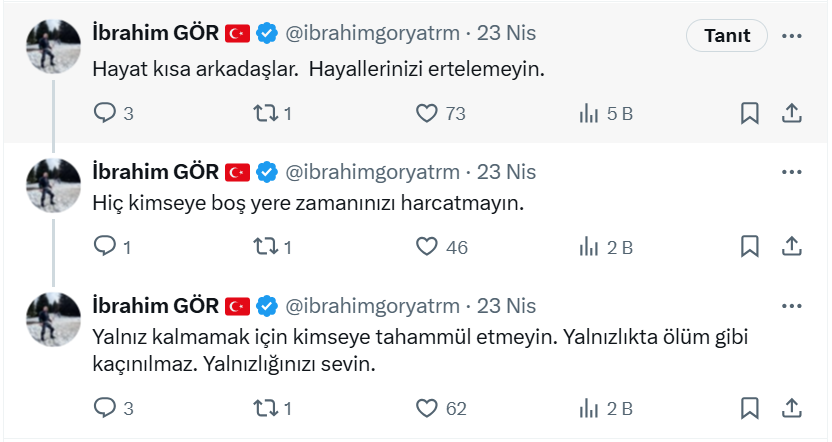The height and width of the screenshot is (442, 832).
Task: Like the tweet with 46 likes
Action: pyautogui.click(x=428, y=245)
